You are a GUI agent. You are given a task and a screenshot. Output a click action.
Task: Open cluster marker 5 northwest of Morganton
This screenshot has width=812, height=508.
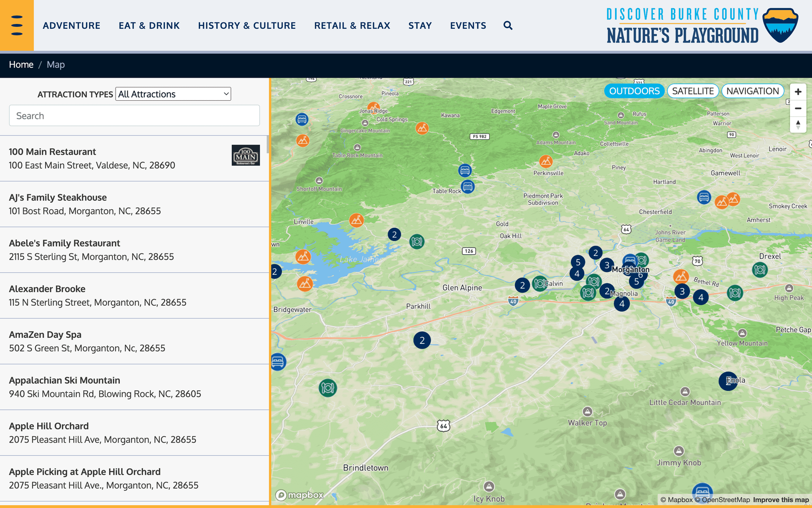pyautogui.click(x=578, y=262)
